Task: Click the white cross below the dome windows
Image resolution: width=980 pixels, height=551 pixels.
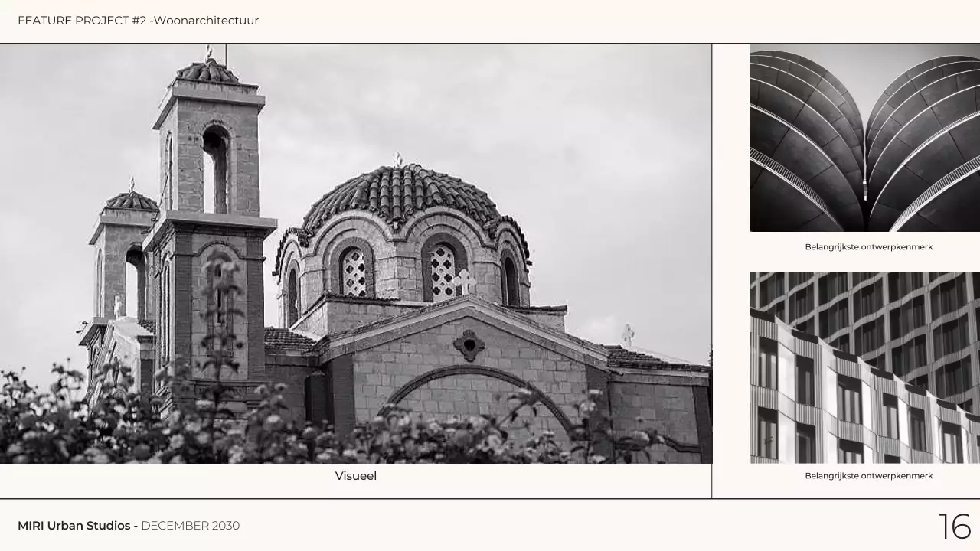Action: (464, 282)
